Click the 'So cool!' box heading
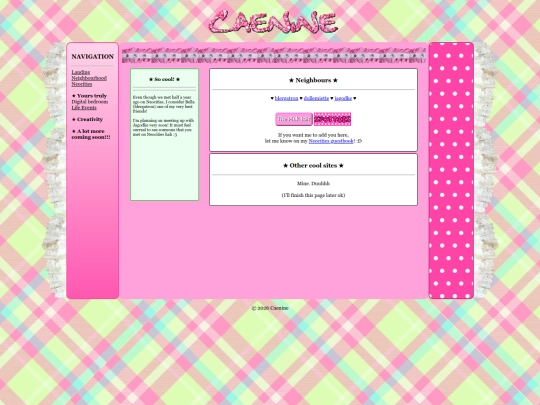 pyautogui.click(x=164, y=79)
